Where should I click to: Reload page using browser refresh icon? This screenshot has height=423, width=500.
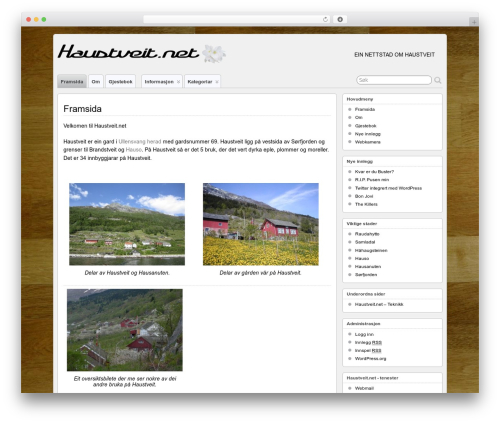click(325, 19)
